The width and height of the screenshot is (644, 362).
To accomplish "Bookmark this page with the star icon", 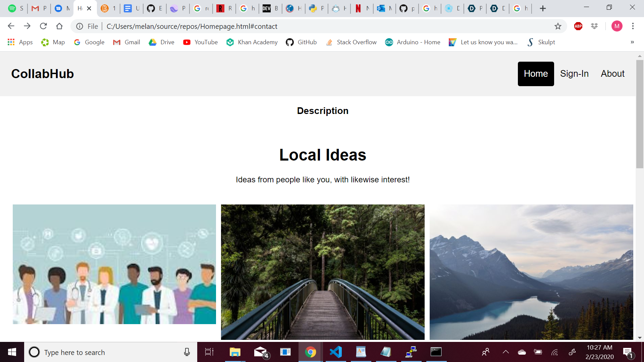I will coord(557,26).
